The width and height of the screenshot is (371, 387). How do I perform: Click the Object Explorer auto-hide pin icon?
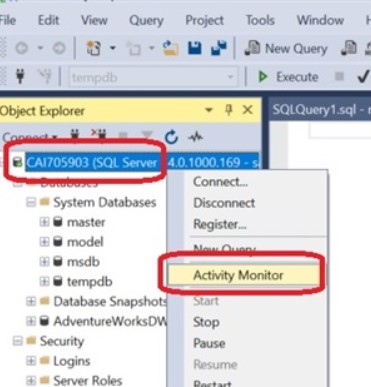click(x=229, y=110)
